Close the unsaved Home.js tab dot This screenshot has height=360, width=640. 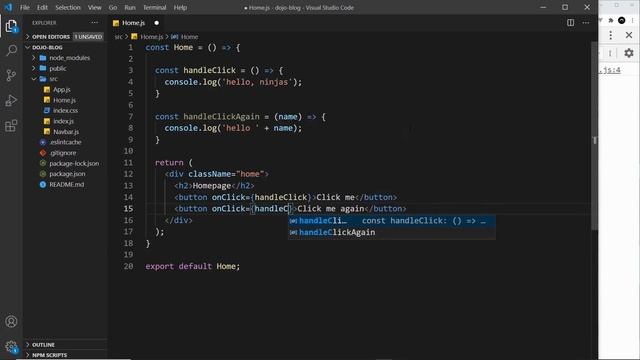point(157,23)
